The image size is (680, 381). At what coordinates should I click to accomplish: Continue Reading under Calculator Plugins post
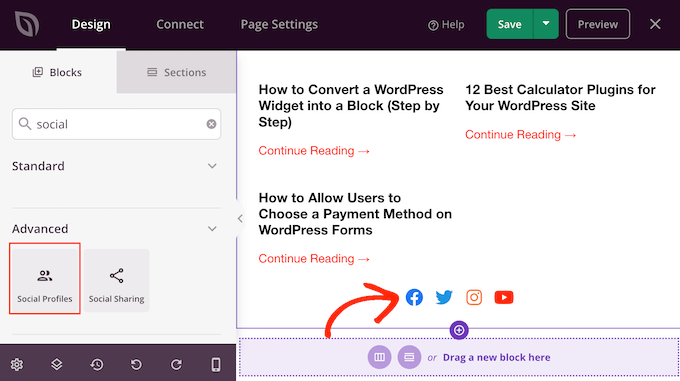521,135
